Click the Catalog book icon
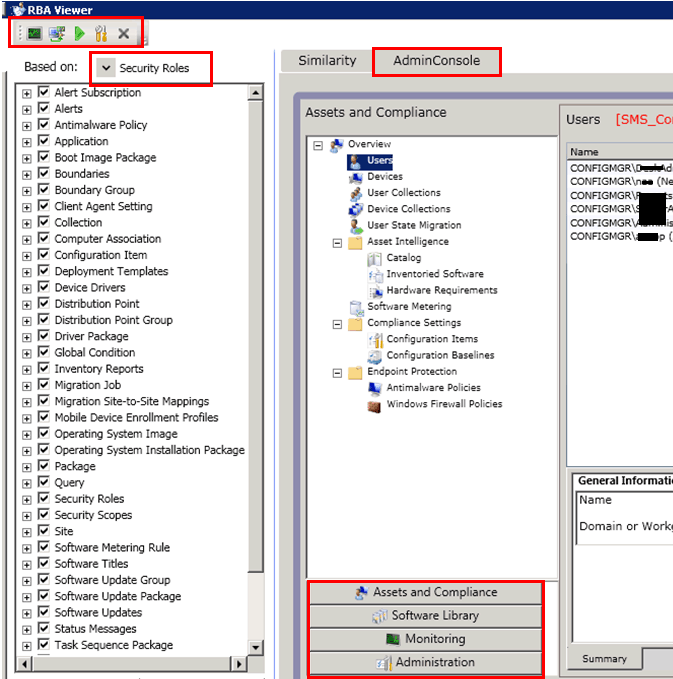The width and height of the screenshot is (673, 679). [x=375, y=259]
